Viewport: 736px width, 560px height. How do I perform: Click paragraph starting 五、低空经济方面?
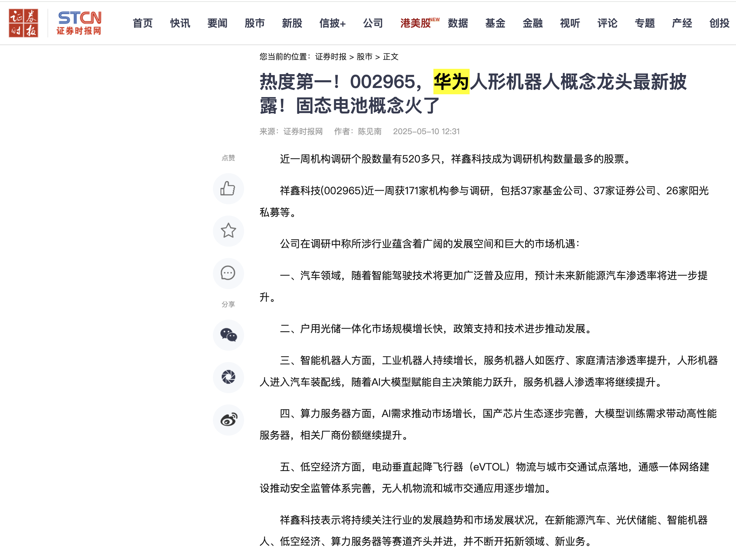(484, 477)
